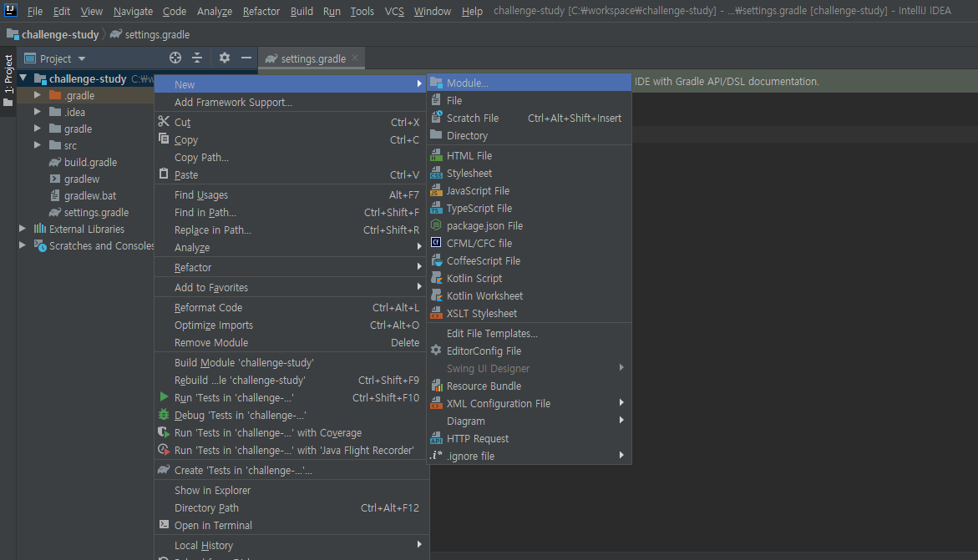Click the HTML File icon
Viewport: 978px width, 560px height.
(436, 156)
